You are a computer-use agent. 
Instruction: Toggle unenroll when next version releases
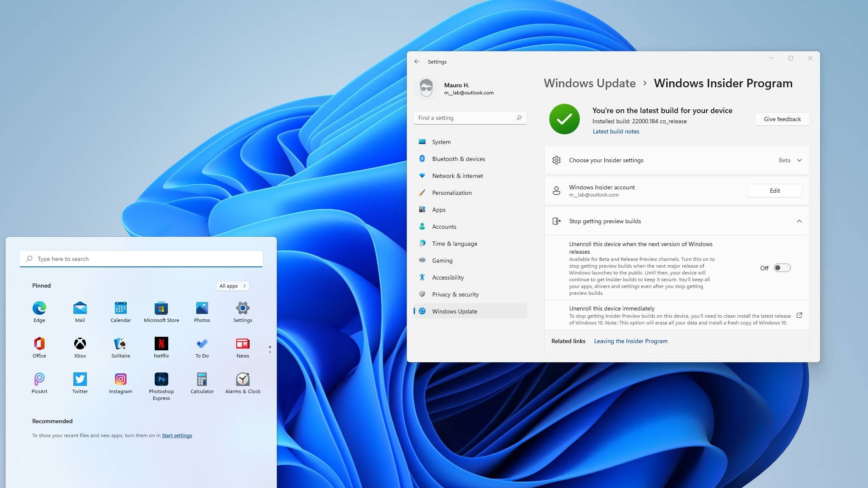pyautogui.click(x=782, y=268)
